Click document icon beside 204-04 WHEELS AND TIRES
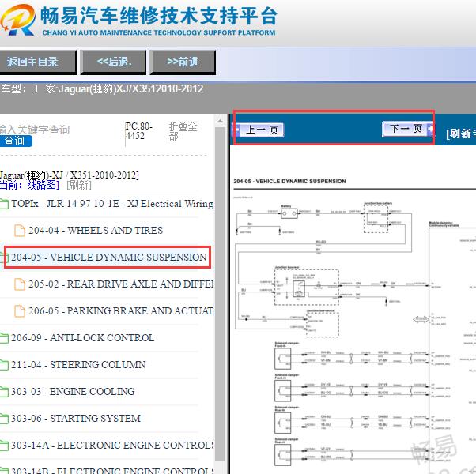This screenshot has height=474, width=476. coord(20,231)
